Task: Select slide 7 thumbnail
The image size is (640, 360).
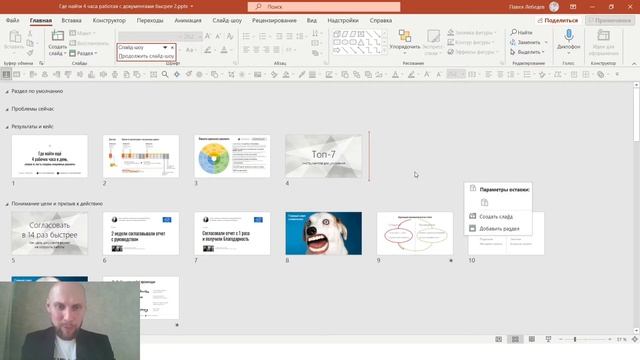Action: pos(232,233)
